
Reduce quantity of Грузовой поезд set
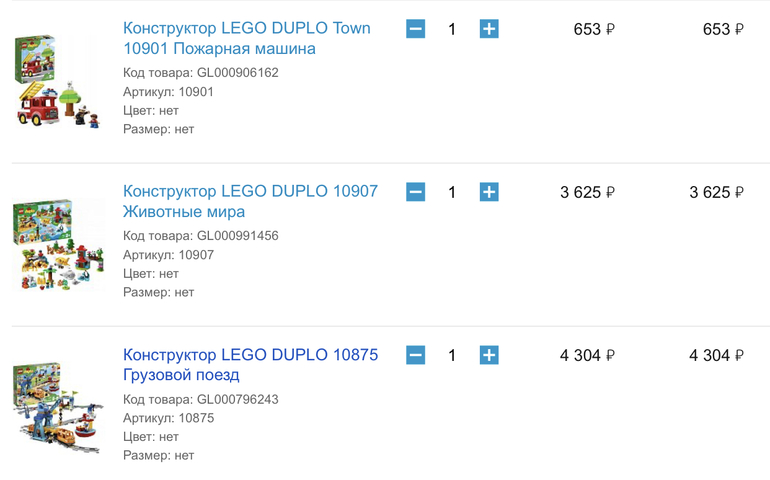tap(416, 355)
